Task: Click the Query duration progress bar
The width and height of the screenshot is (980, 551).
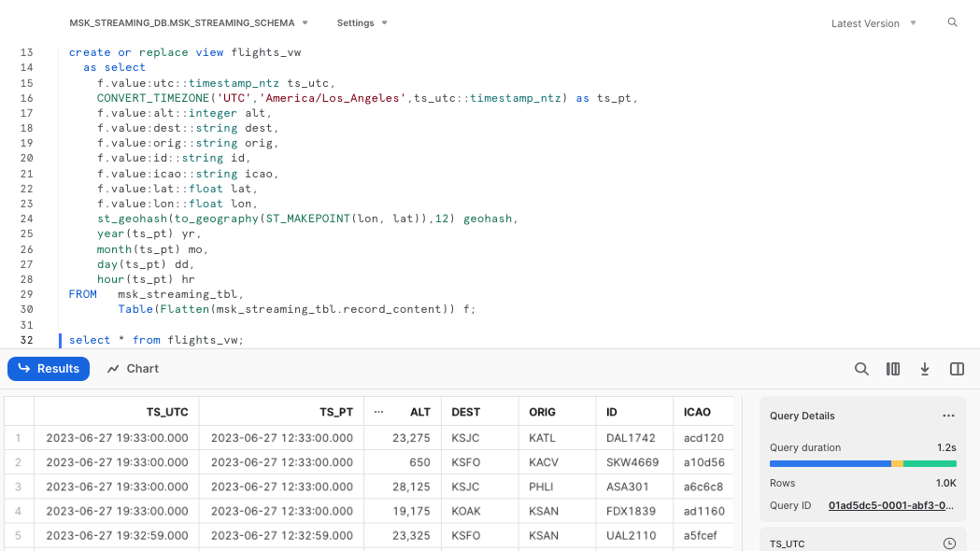Action: coord(862,463)
